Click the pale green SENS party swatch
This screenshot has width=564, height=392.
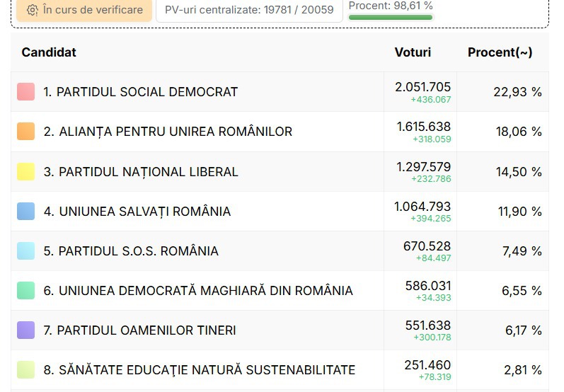coord(26,369)
